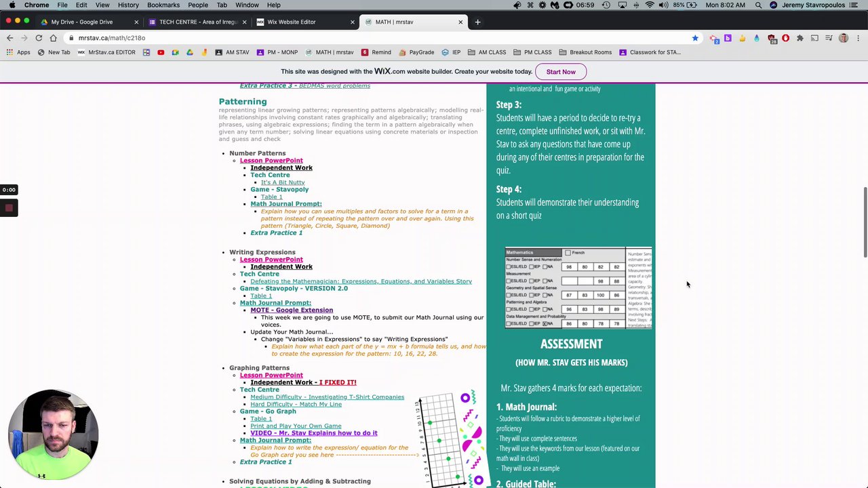
Task: Open a new tab with plus button
Action: tap(477, 22)
